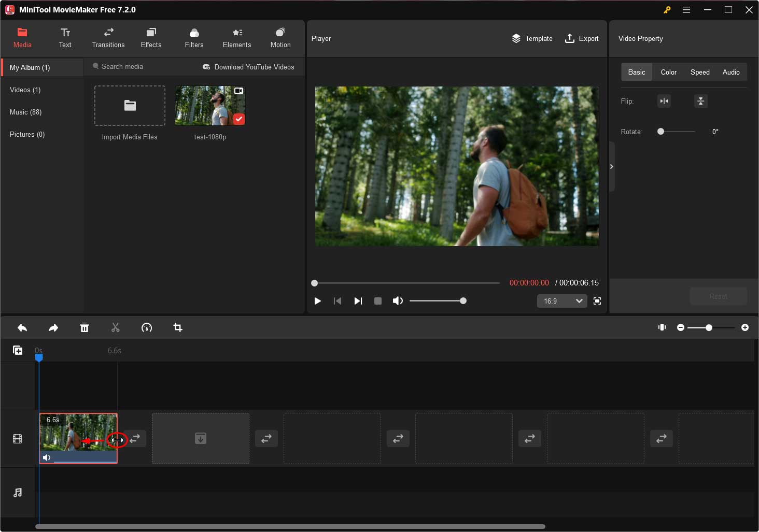
Task: Collapse the Video Property panel arrow
Action: [x=612, y=167]
